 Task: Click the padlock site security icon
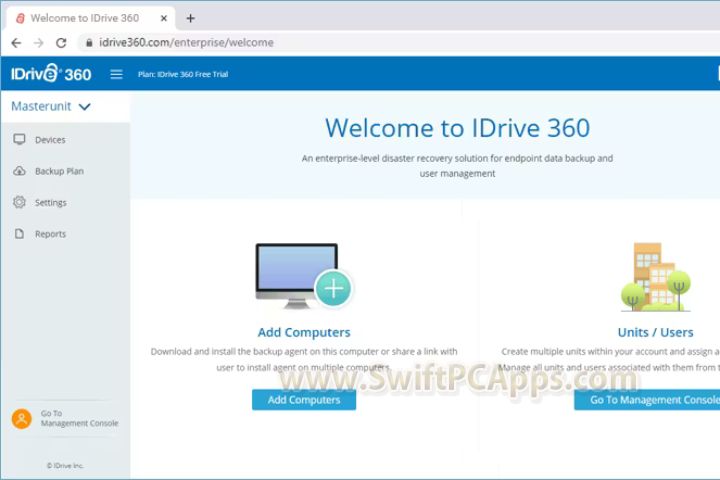pyautogui.click(x=89, y=43)
